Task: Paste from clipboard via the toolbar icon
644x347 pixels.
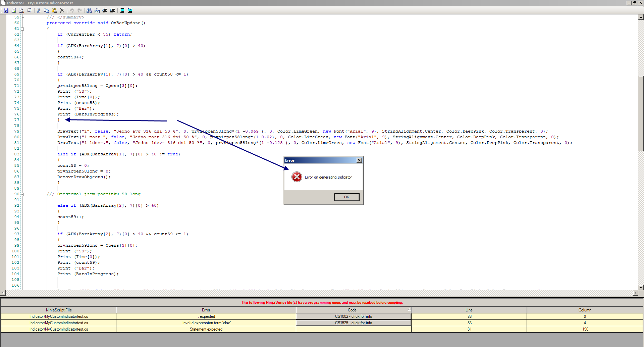Action: [54, 10]
